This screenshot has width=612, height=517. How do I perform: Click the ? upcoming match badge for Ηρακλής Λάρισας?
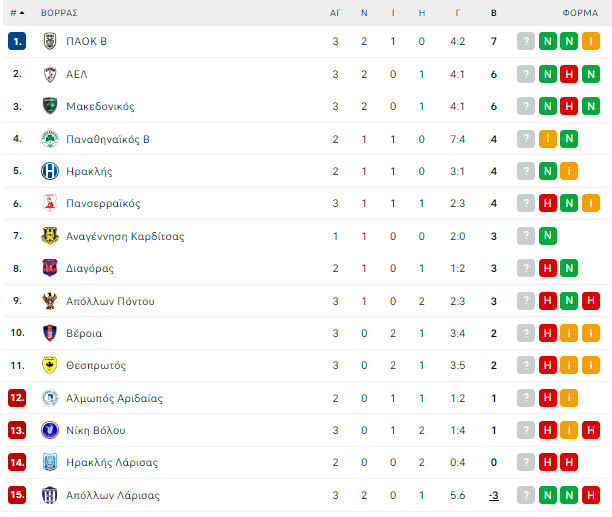(526, 462)
